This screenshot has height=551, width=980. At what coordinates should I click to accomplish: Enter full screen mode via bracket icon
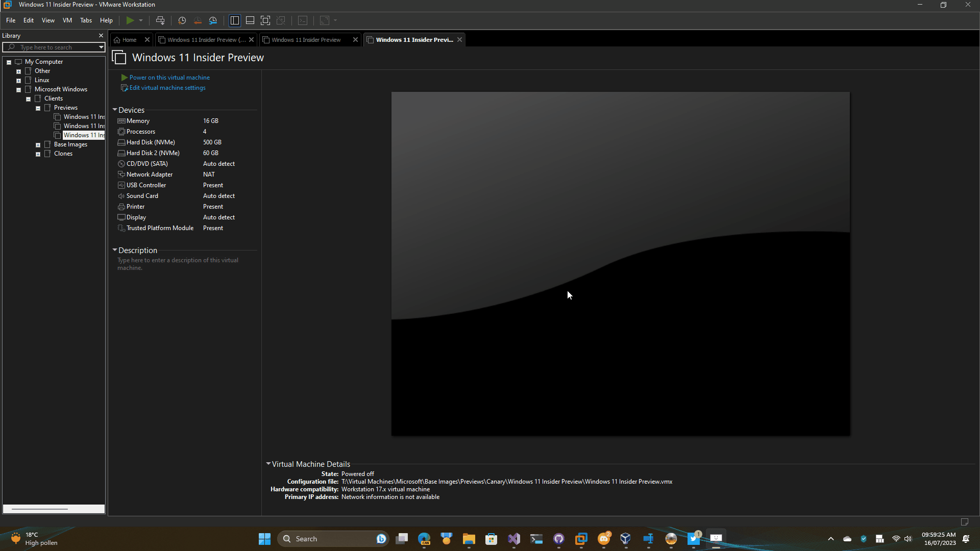coord(265,20)
